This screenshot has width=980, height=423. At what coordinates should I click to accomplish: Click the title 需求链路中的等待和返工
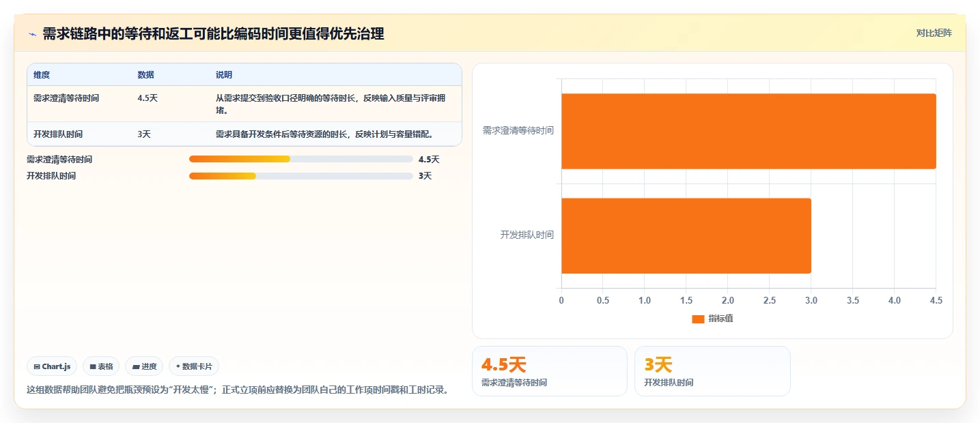coord(213,34)
